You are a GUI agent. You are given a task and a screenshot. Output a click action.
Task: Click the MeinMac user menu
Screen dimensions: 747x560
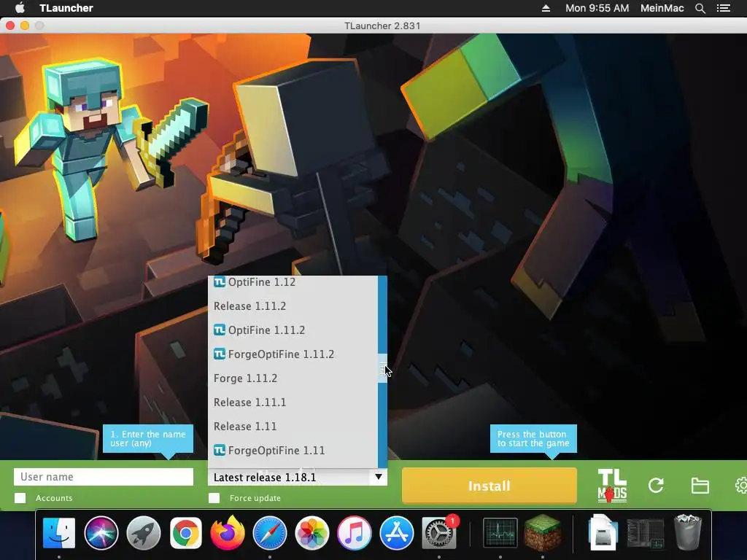(662, 8)
